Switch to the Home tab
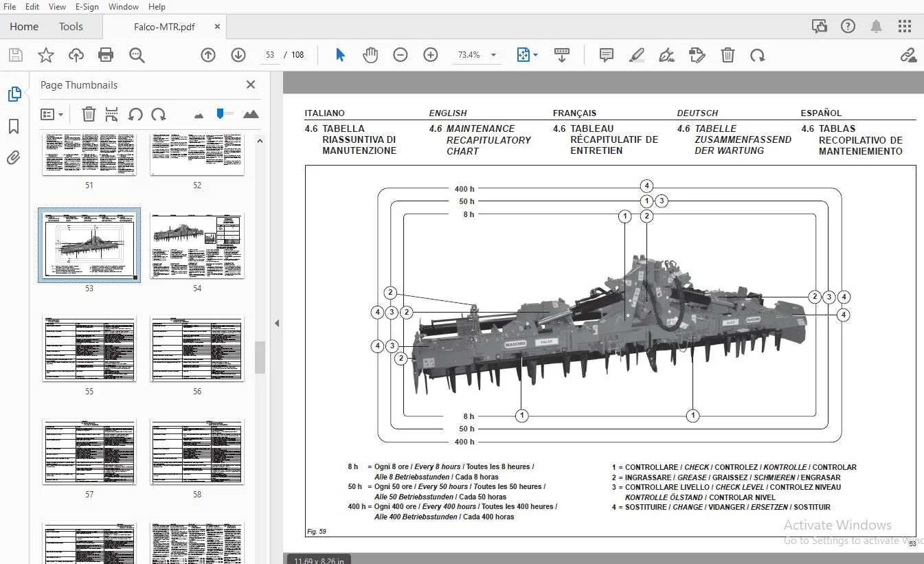924x564 pixels. coord(24,27)
